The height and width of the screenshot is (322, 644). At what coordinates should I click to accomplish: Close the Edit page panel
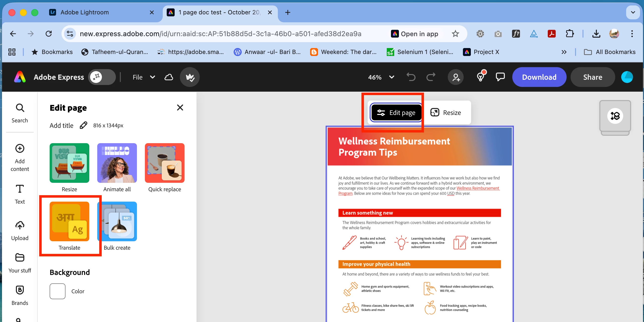pos(180,107)
